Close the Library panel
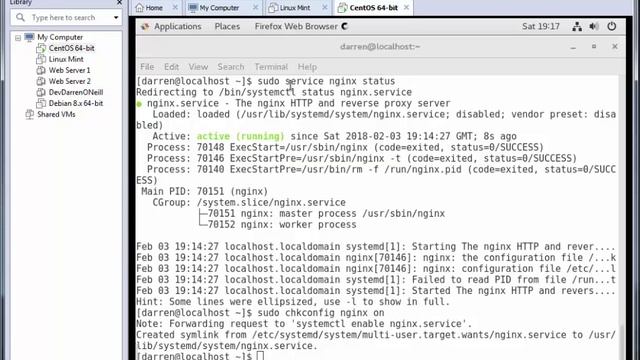 pyautogui.click(x=119, y=2)
